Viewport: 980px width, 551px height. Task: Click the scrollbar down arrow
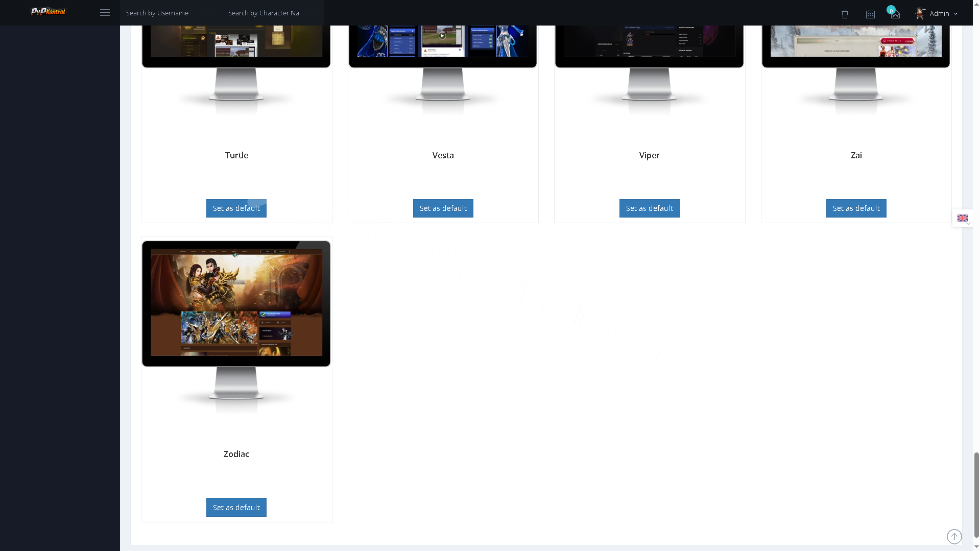(x=976, y=546)
